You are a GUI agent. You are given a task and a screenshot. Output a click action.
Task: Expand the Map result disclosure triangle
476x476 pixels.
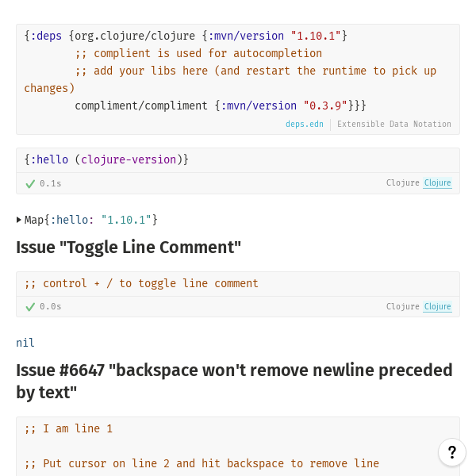pyautogui.click(x=19, y=220)
